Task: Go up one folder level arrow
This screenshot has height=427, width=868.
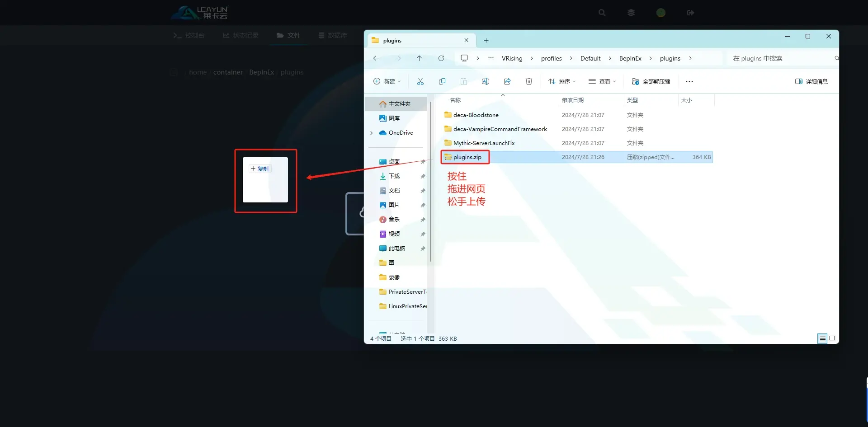Action: [x=419, y=58]
